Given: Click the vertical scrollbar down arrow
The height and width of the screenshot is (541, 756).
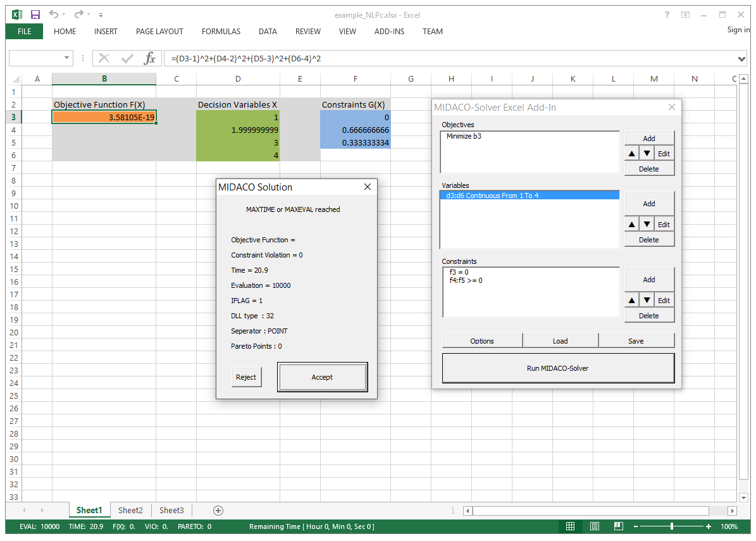Looking at the screenshot, I should click(743, 497).
